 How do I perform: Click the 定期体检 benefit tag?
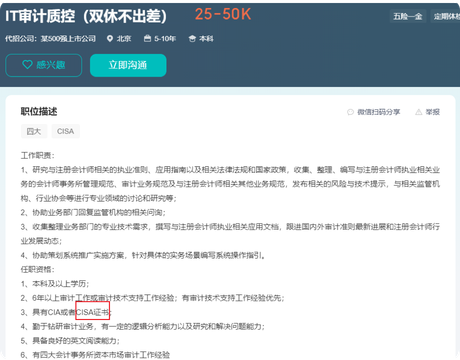pyautogui.click(x=446, y=16)
